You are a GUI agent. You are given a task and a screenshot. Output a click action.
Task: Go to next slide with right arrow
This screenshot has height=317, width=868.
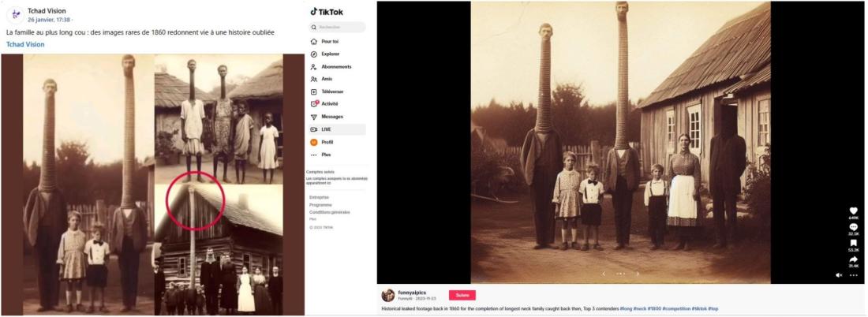tap(637, 274)
